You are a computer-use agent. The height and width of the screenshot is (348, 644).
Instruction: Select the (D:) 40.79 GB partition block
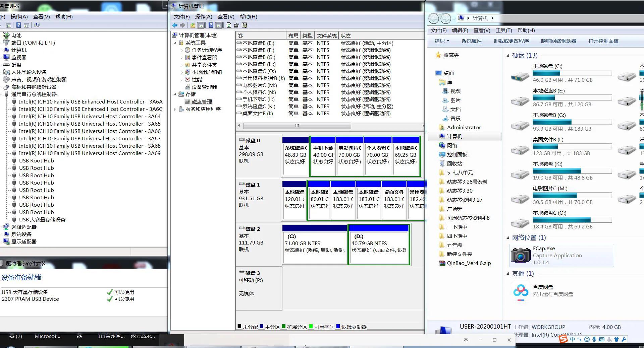(379, 245)
